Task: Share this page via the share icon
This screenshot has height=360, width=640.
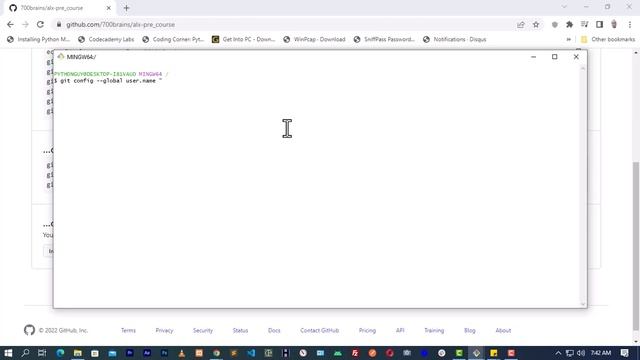Action: (x=520, y=24)
